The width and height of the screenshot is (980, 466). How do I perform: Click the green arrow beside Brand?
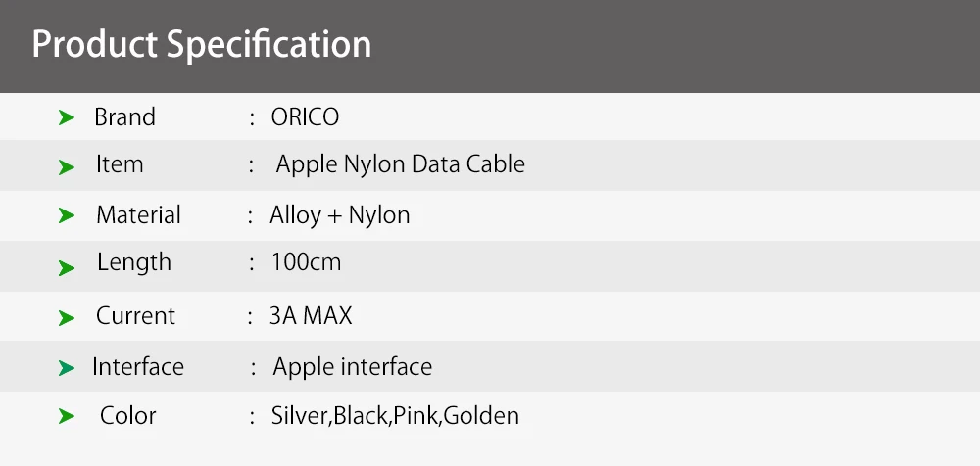[67, 118]
